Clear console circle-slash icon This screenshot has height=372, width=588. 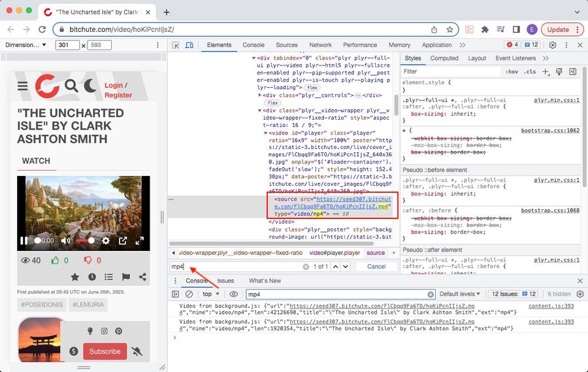189,294
